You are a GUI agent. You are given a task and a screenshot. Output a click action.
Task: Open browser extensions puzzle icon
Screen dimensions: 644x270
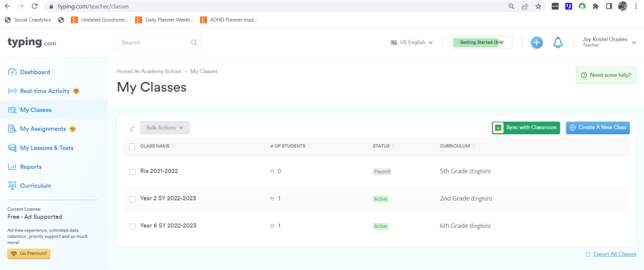pos(595,6)
